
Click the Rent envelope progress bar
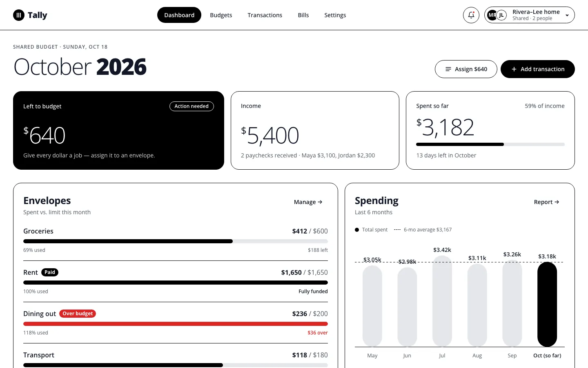click(176, 283)
